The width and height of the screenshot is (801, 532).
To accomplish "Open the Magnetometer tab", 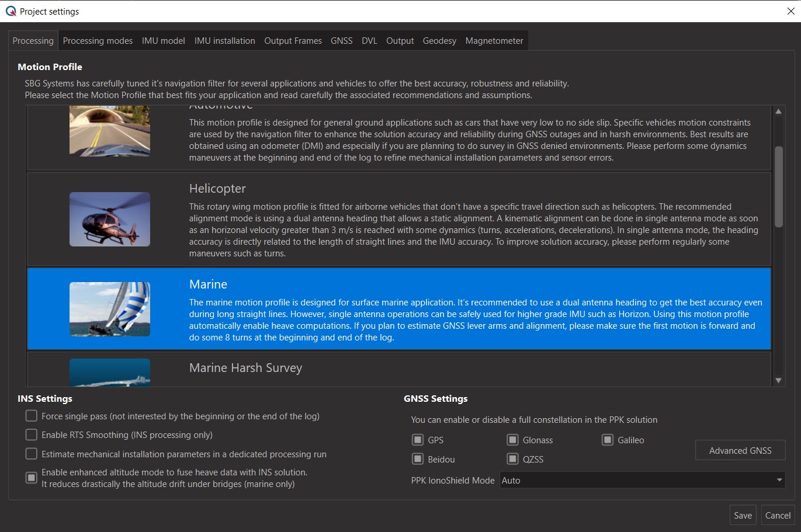I will pyautogui.click(x=494, y=41).
